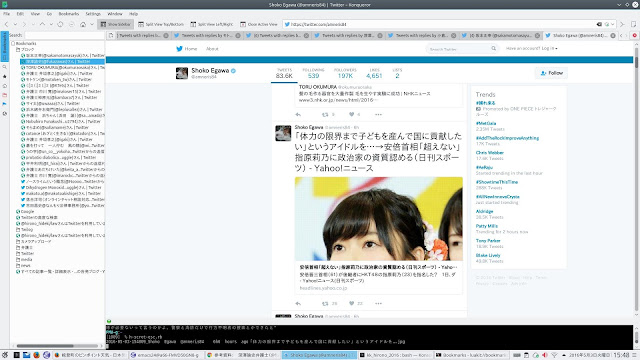Open the Settings menu
Viewport: 640px width, 360px height.
93,14
